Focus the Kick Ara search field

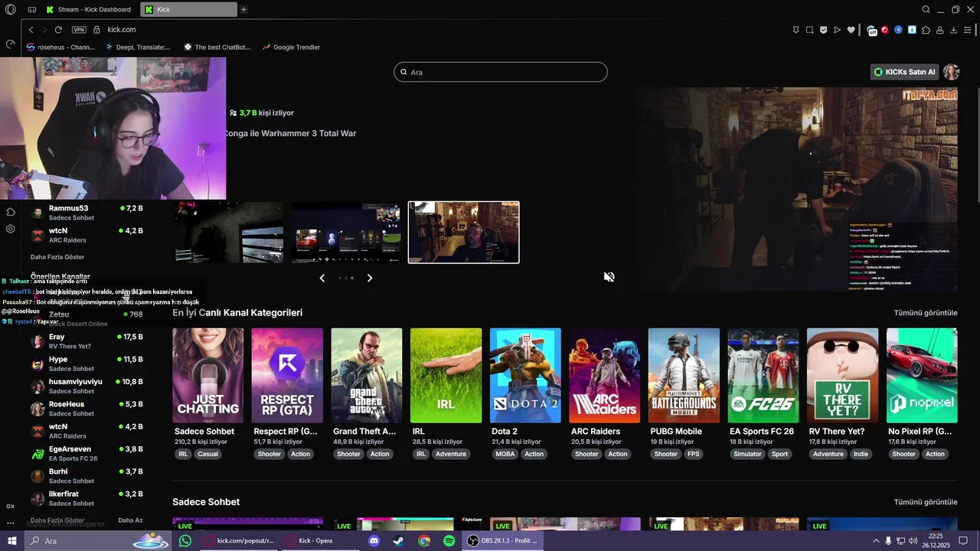coord(501,72)
